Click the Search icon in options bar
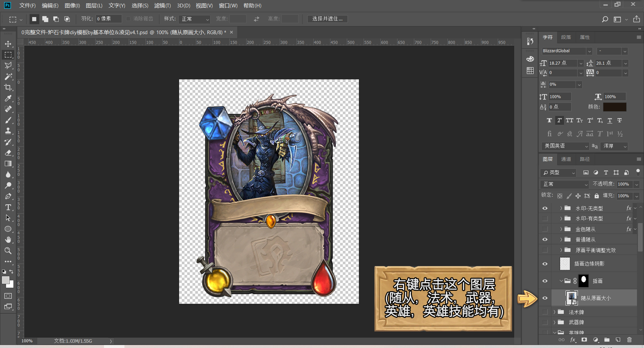 tap(605, 19)
